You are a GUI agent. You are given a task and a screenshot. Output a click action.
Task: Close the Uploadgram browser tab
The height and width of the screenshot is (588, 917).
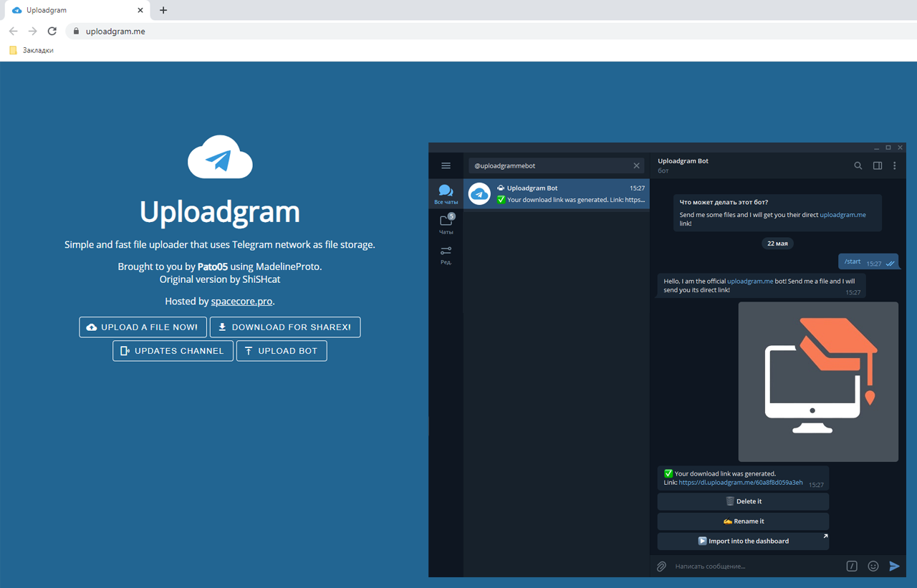click(140, 11)
